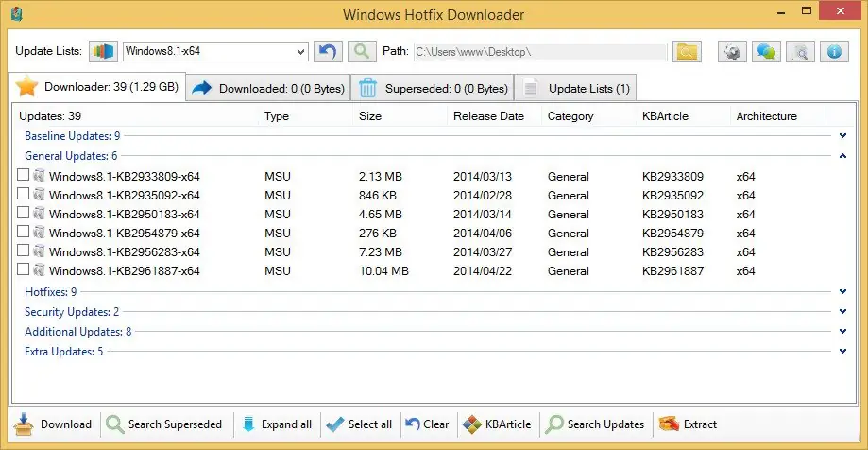Switch to the Superseded tab
Image resolution: width=868 pixels, height=450 pixels.
[x=433, y=89]
